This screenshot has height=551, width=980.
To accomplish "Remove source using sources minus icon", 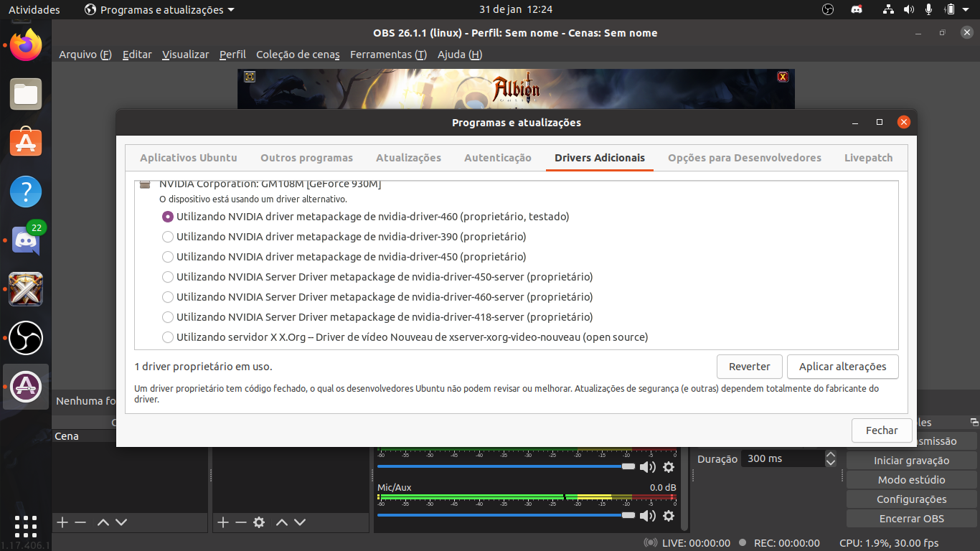I will (x=241, y=522).
